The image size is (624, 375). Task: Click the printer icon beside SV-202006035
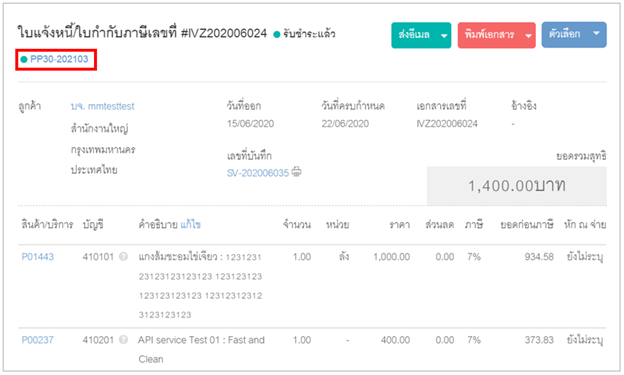[x=296, y=172]
